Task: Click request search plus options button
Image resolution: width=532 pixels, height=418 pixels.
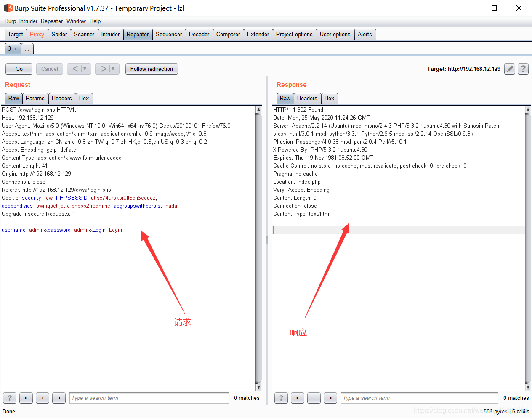Action: [43, 398]
